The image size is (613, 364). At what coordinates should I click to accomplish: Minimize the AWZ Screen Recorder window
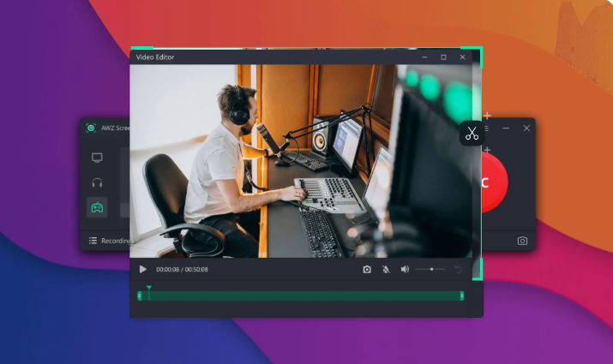coord(506,128)
